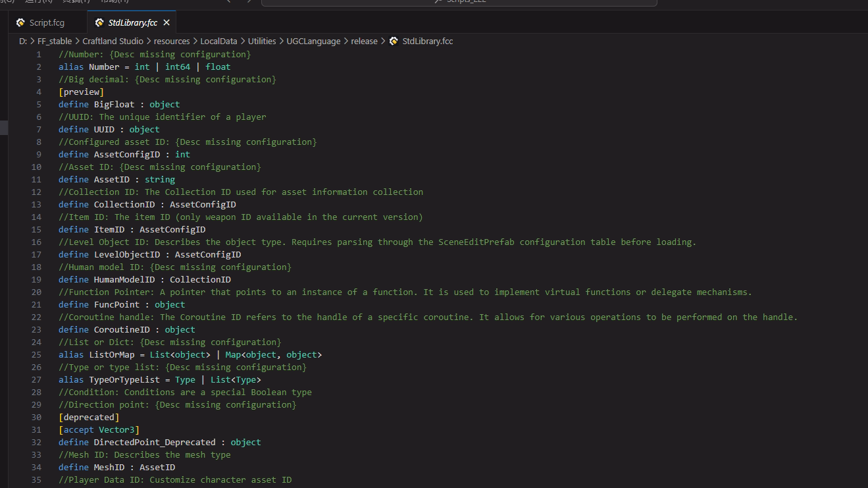The image size is (868, 488).
Task: Click 'Map<object, object>' on line 25
Action: click(274, 354)
